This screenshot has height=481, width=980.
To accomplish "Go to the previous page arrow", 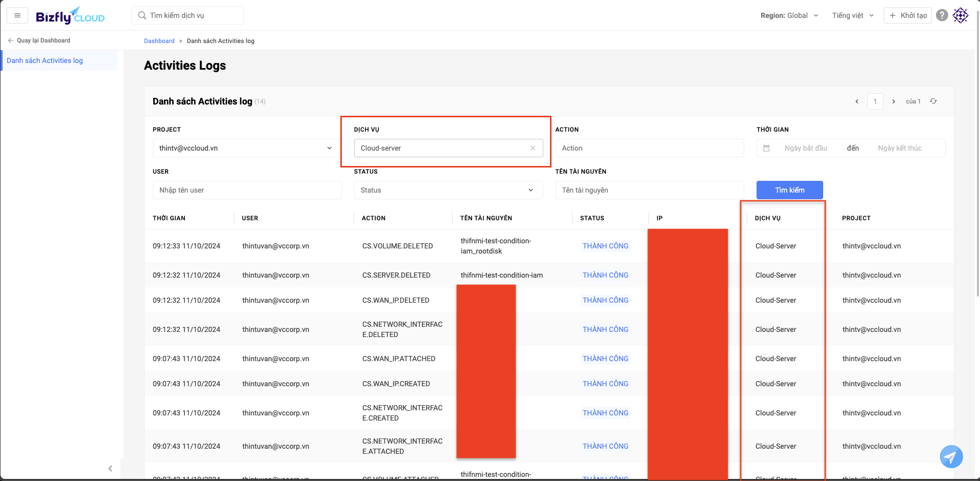I will 856,101.
